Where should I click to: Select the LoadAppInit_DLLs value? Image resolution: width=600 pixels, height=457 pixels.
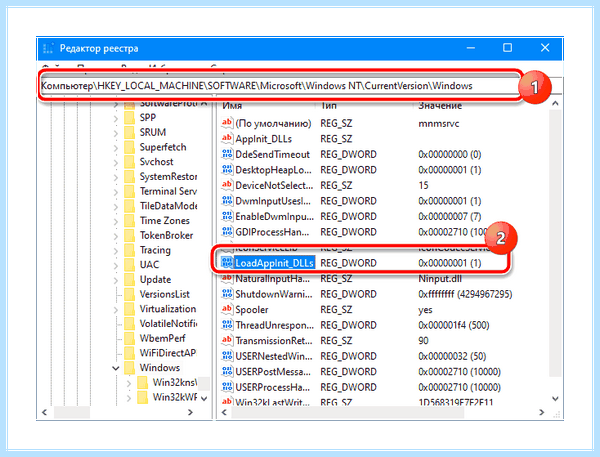click(x=274, y=263)
